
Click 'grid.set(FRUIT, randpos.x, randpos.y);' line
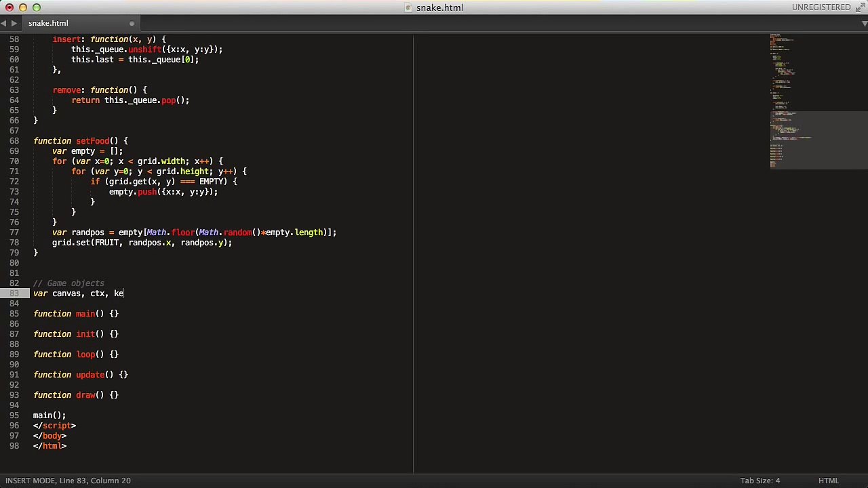point(142,243)
